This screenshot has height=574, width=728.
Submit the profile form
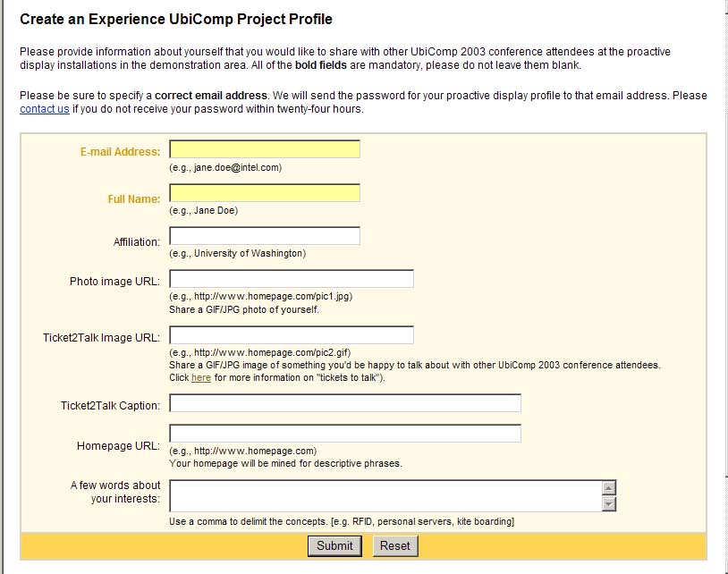(334, 545)
